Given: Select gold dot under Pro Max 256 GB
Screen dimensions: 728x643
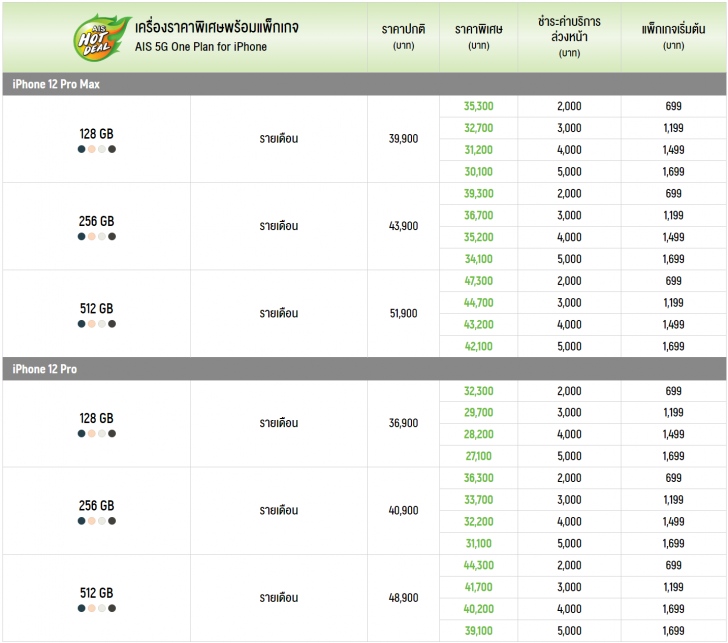Looking at the screenshot, I should pos(91,236).
